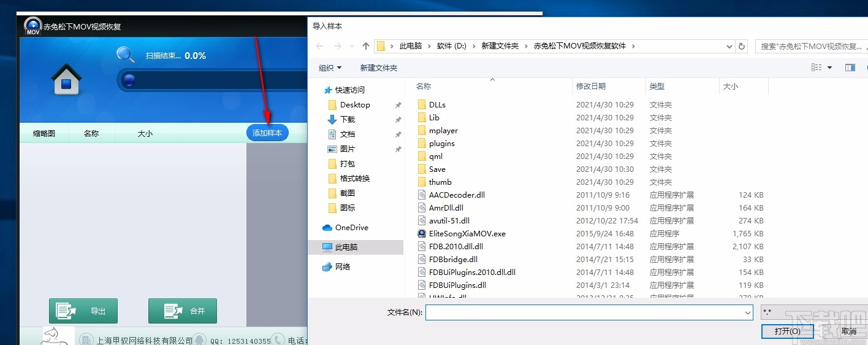This screenshot has height=345, width=868.
Task: Select 下载 in quick access
Action: 348,120
